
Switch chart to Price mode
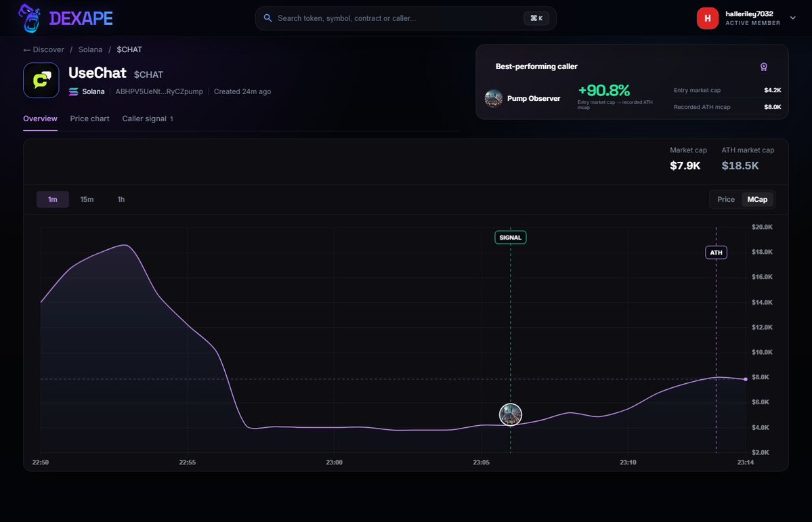coord(725,199)
